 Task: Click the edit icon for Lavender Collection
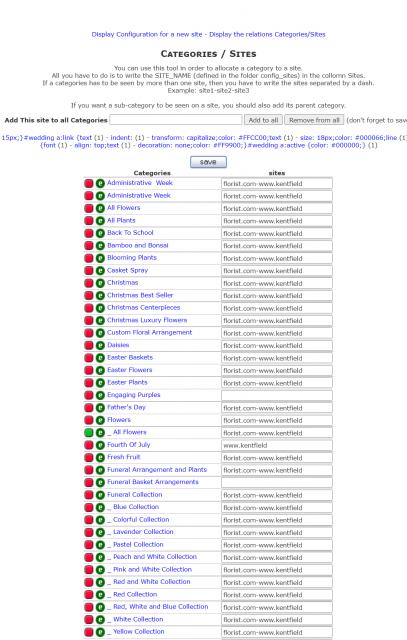point(100,532)
